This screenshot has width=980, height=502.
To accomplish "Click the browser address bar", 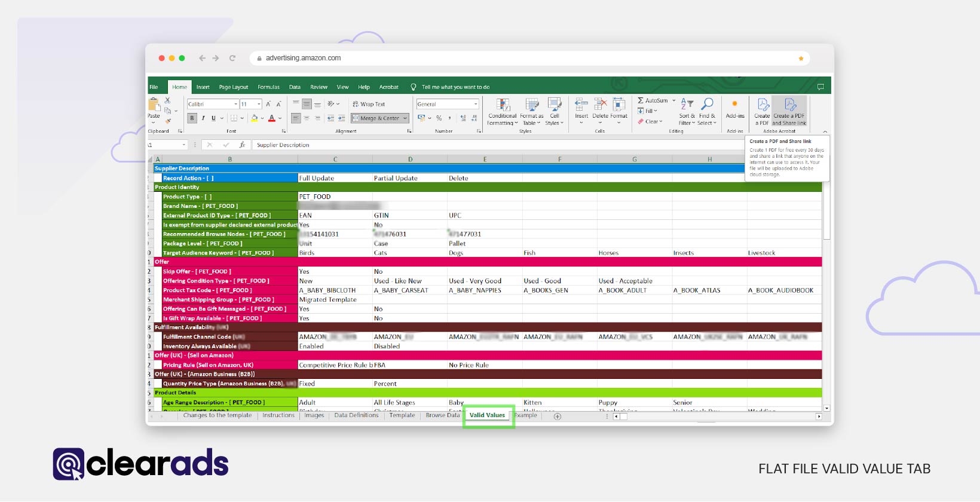I will tap(529, 58).
